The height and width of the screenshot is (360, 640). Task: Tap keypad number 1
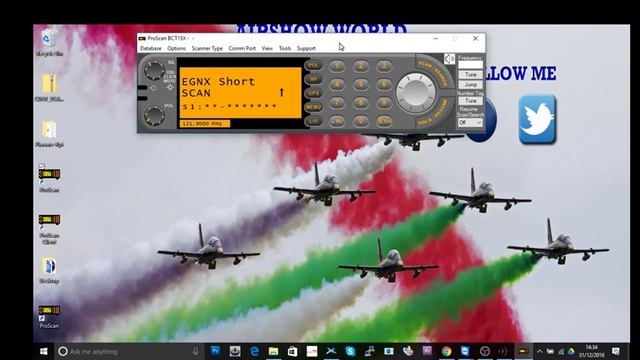tap(337, 66)
